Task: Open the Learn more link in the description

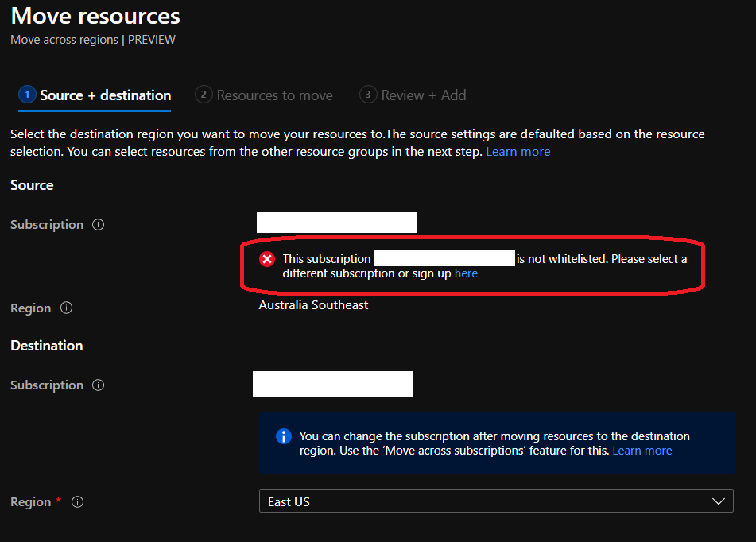Action: (518, 151)
